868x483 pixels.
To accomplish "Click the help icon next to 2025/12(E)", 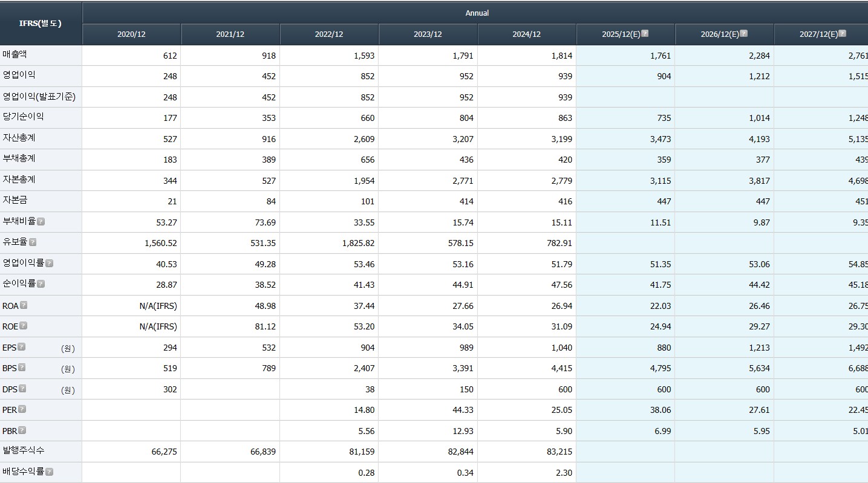I will (645, 33).
